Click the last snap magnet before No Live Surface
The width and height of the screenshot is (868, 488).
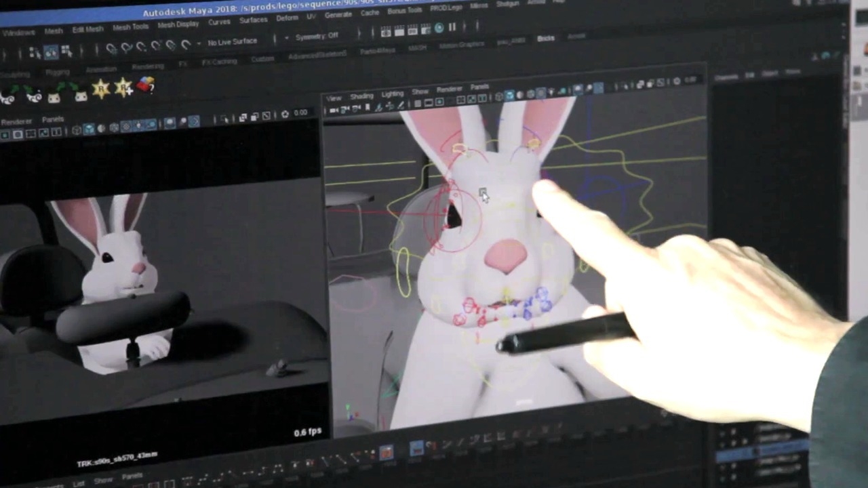(x=185, y=45)
